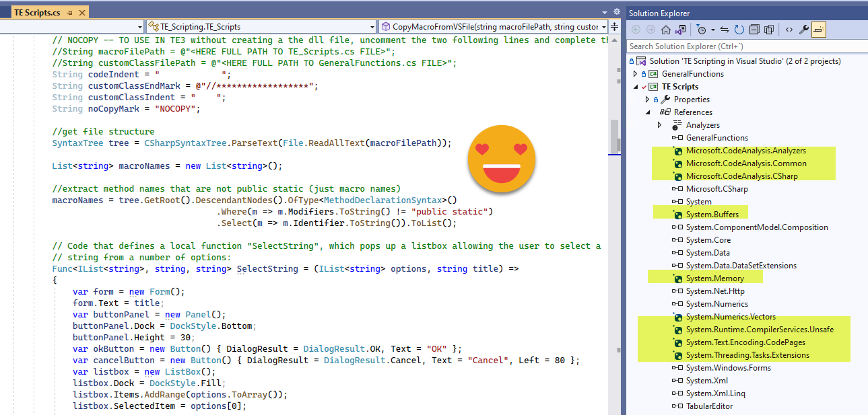Screen dimensions: 868x415
Task: Click the split editor window handle
Action: point(615,26)
